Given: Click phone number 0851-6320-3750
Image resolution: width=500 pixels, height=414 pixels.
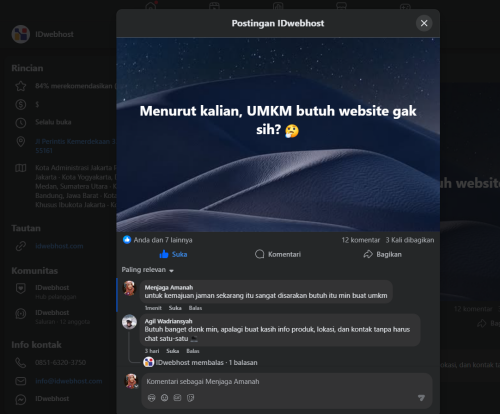Looking at the screenshot, I should [61, 362].
